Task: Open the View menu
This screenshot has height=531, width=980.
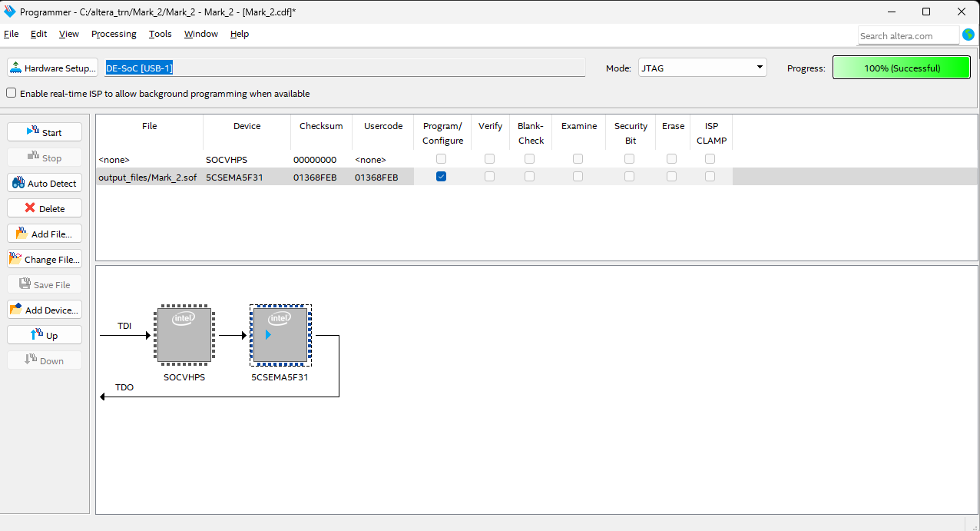Action: pos(69,34)
